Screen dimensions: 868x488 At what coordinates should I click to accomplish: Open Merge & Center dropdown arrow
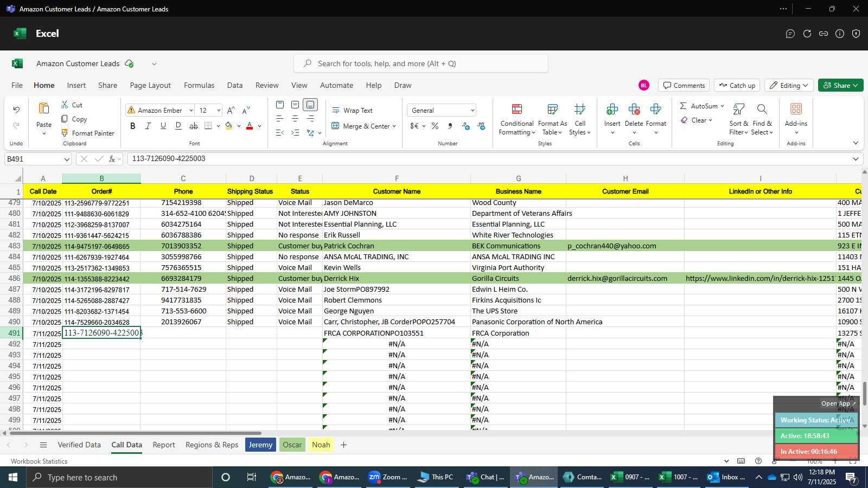394,126
